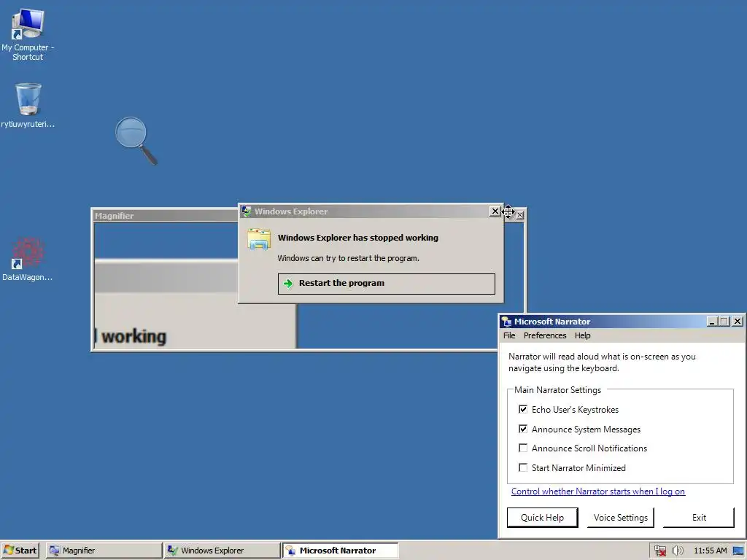Image resolution: width=747 pixels, height=560 pixels.
Task: Open the Start menu
Action: (x=20, y=551)
